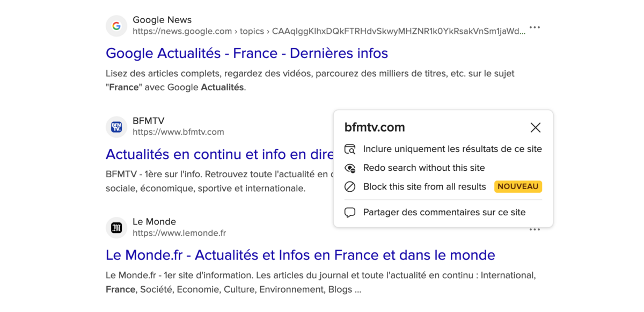Click the news.google.com URL breadcrumb
Screen dimensions: 644x312
pos(329,31)
